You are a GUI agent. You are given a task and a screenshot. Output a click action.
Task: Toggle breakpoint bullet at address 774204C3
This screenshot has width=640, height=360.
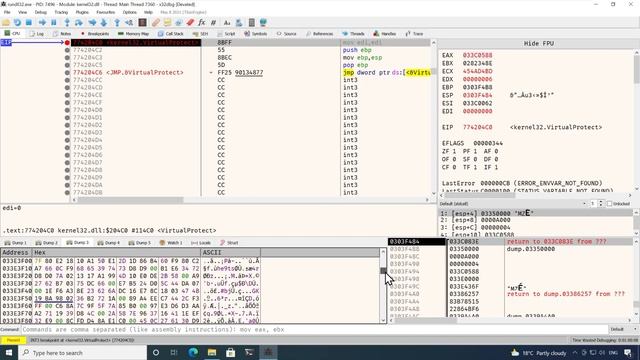point(67,58)
